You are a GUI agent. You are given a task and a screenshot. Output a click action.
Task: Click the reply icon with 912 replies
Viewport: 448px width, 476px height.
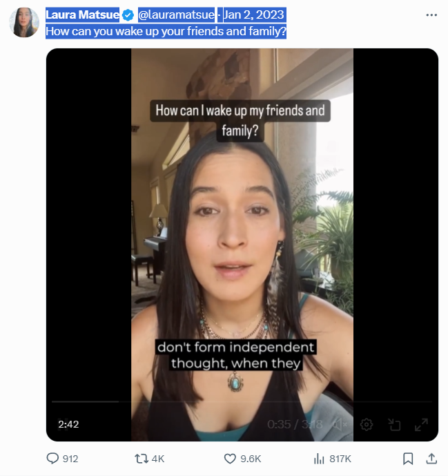(52, 459)
